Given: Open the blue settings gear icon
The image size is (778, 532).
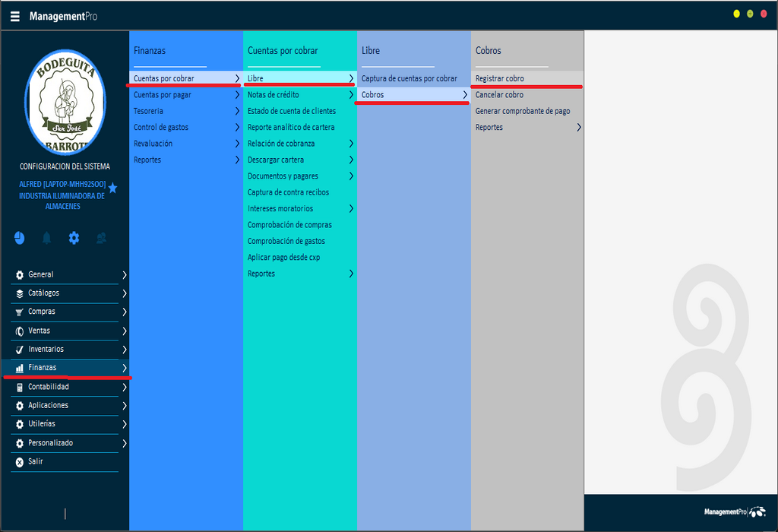Looking at the screenshot, I should pyautogui.click(x=74, y=238).
